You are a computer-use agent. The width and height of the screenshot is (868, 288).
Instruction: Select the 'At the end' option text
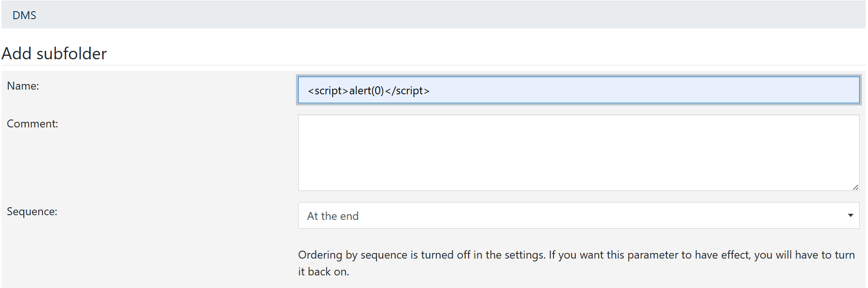point(333,216)
